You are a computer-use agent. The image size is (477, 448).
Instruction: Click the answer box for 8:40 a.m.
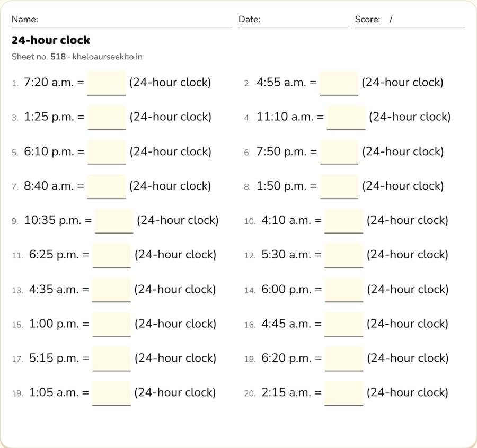107,186
